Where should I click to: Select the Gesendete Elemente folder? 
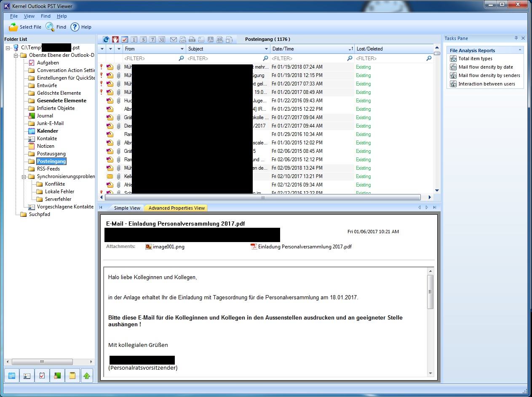(61, 101)
